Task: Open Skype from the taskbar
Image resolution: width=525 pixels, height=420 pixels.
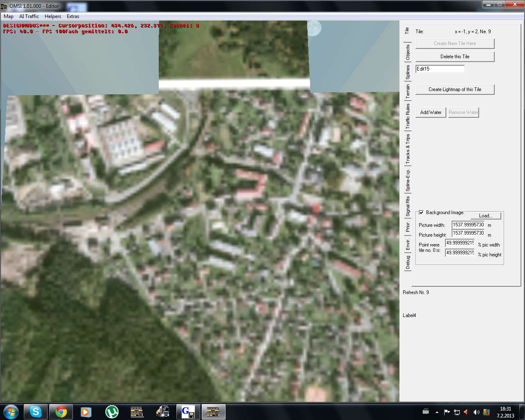Action: click(36, 411)
